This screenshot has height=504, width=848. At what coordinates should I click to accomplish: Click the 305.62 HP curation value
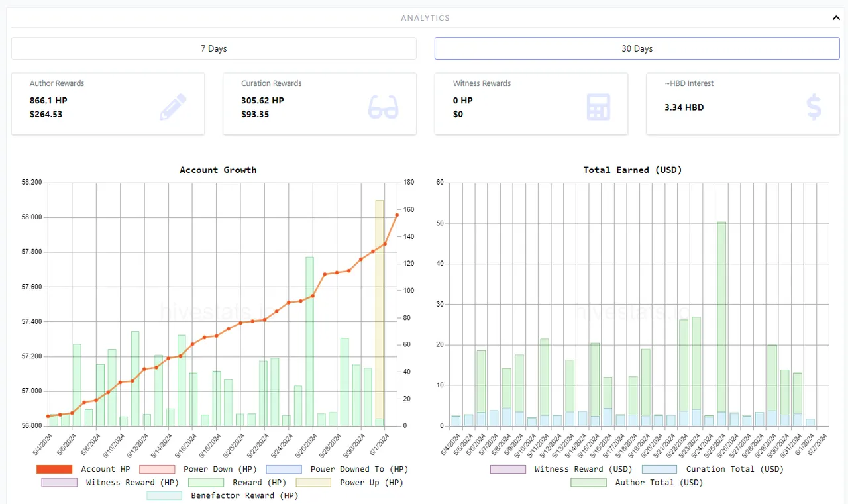pos(262,101)
